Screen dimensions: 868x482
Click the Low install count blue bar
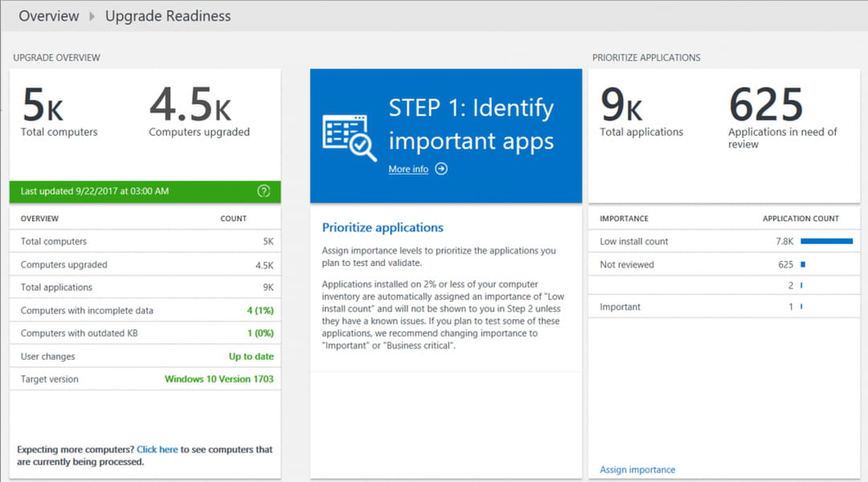click(x=826, y=241)
